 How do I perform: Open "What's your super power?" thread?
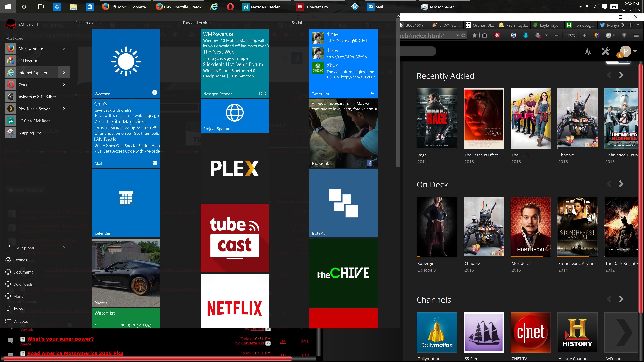[x=61, y=339]
